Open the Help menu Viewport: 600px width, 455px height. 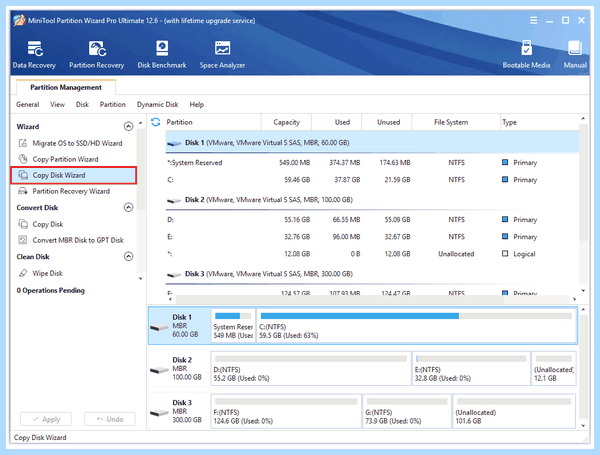[197, 104]
